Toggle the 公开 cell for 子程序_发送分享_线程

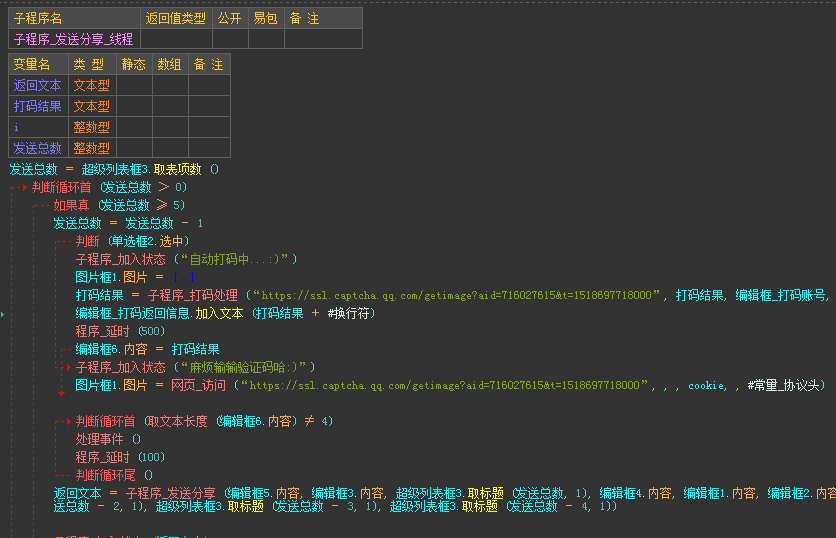pyautogui.click(x=230, y=39)
